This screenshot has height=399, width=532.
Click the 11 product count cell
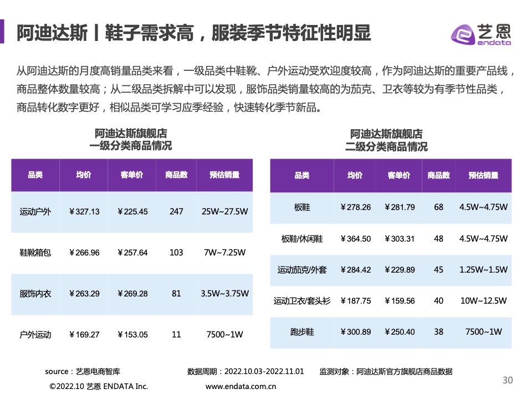pos(176,335)
